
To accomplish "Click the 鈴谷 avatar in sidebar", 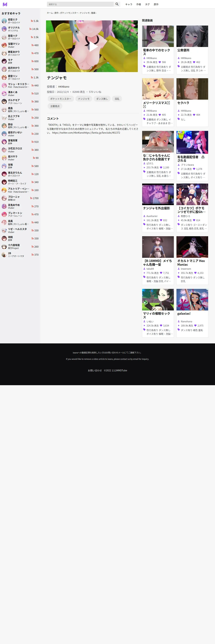I will click(x=4, y=126).
